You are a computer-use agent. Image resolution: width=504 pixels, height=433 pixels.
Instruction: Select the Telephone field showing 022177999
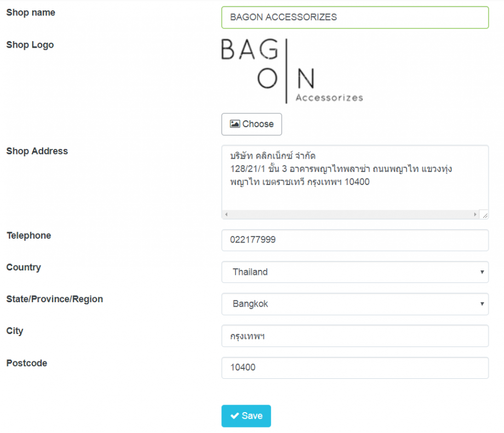pos(355,240)
